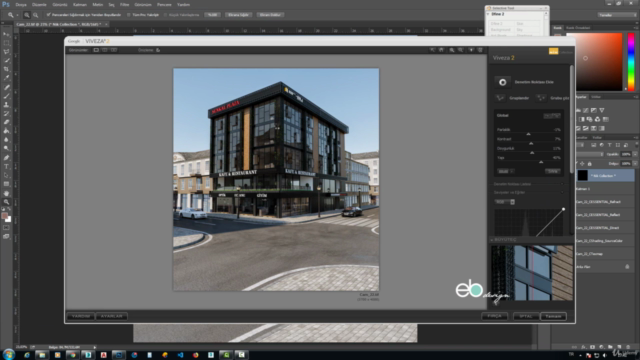Image resolution: width=640 pixels, height=360 pixels.
Task: Open the Düzenle menu
Action: [x=39, y=4]
